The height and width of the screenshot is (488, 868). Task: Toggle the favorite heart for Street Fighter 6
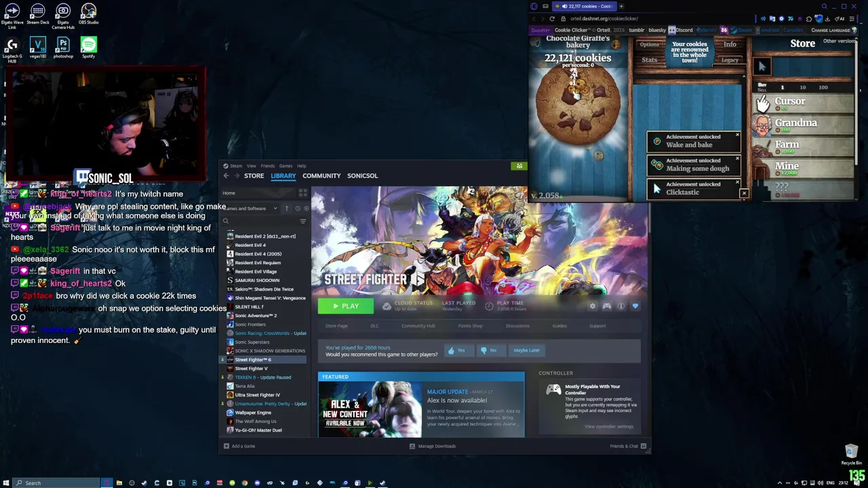pos(635,306)
